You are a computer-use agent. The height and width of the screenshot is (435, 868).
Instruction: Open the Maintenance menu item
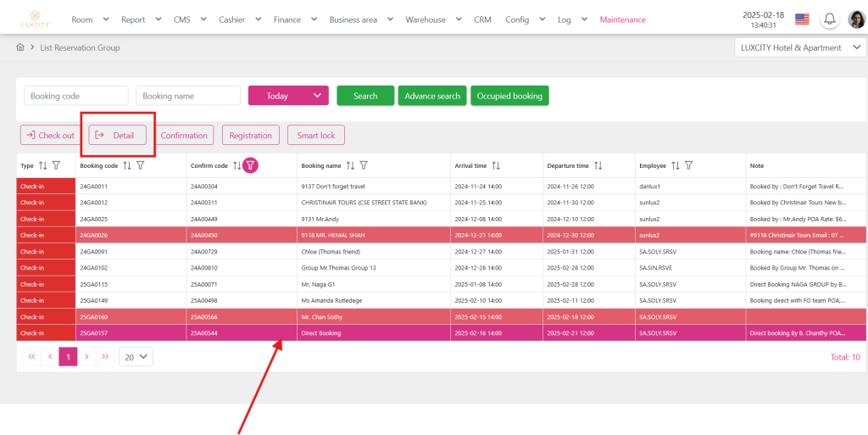(x=622, y=20)
